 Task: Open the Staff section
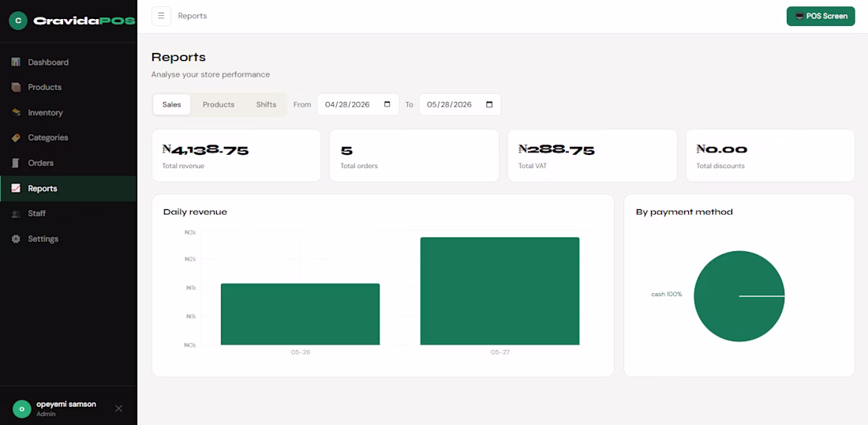tap(68, 213)
